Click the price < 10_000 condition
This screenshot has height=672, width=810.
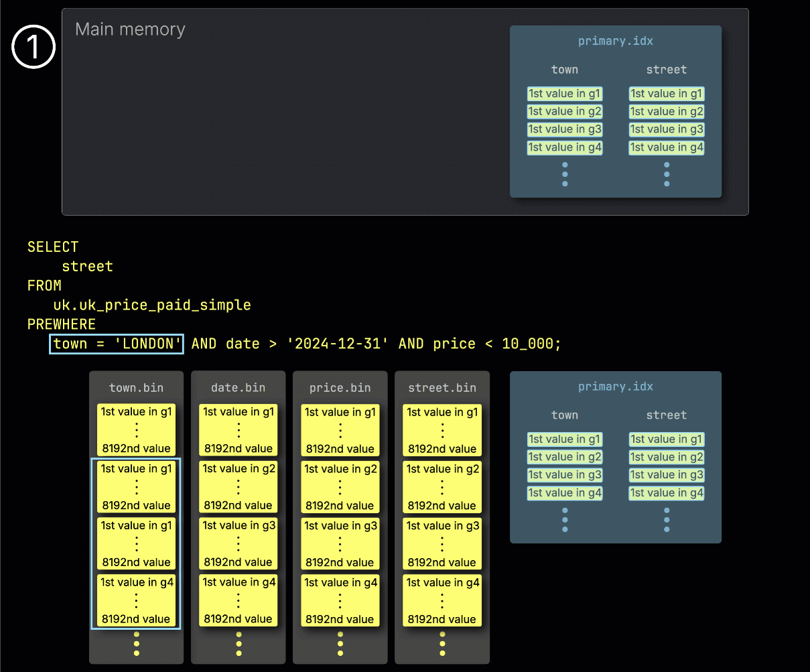(496, 344)
